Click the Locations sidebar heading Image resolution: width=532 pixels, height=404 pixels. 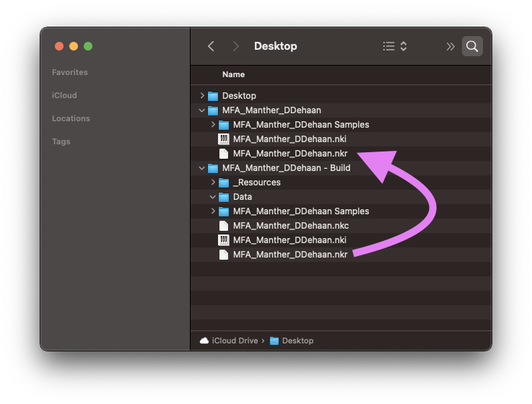tap(71, 118)
